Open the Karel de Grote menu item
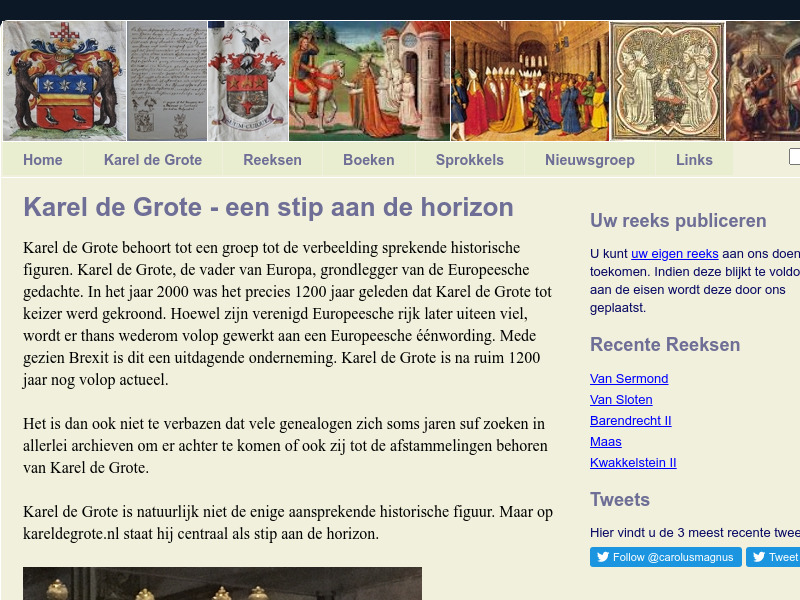This screenshot has height=600, width=800. (x=152, y=159)
